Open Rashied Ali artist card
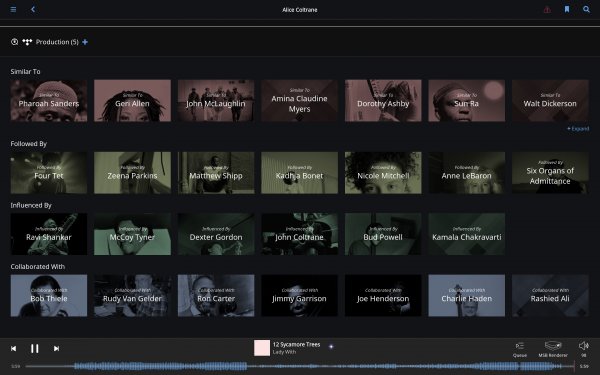 tap(550, 295)
